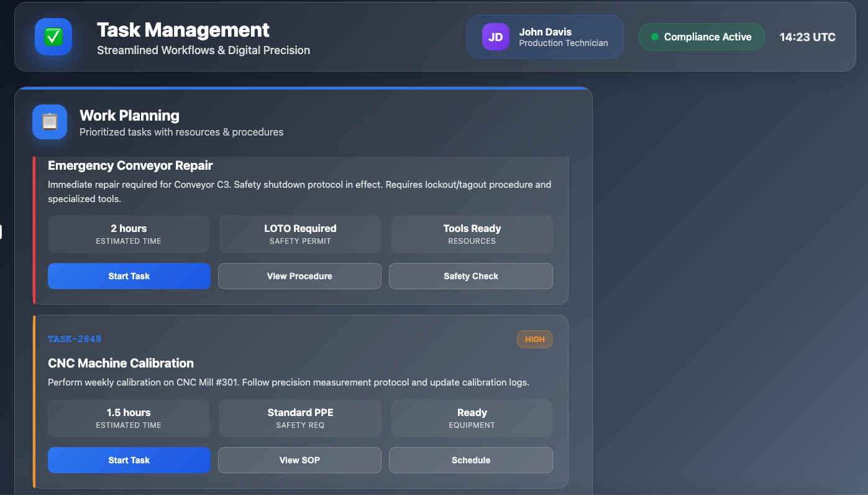Start the Emergency Conveyor Repair task
Image resolution: width=868 pixels, height=495 pixels.
pyautogui.click(x=129, y=276)
